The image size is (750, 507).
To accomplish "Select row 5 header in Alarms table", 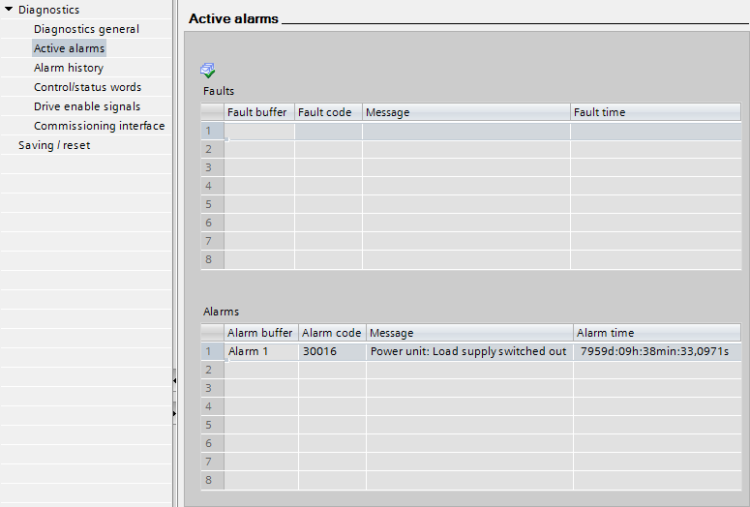I will click(x=212, y=425).
